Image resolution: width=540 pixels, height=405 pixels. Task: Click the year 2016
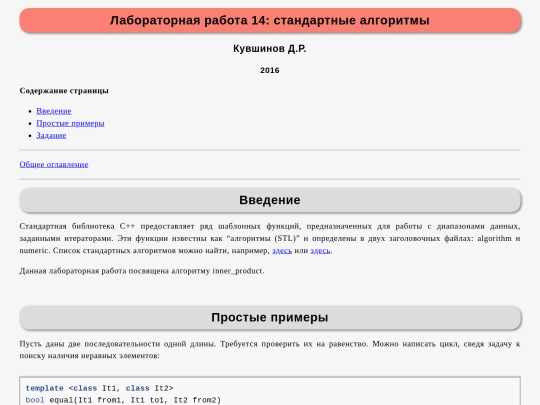(270, 70)
